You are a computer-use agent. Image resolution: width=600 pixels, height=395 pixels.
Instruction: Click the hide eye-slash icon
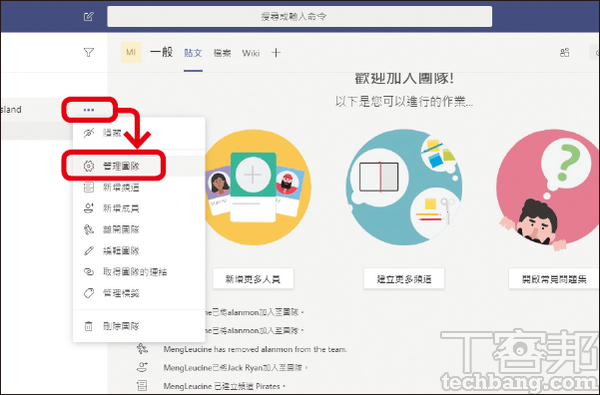pos(88,133)
